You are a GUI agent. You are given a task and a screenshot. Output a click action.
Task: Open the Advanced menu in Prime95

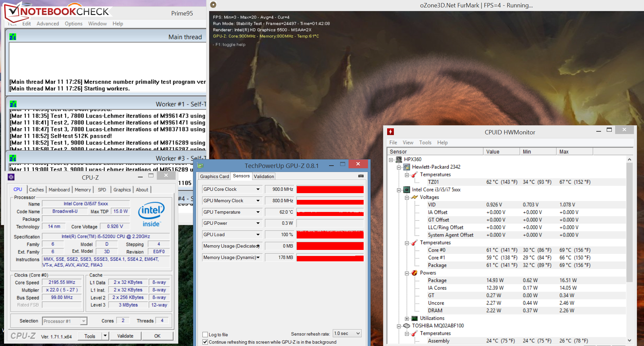48,24
